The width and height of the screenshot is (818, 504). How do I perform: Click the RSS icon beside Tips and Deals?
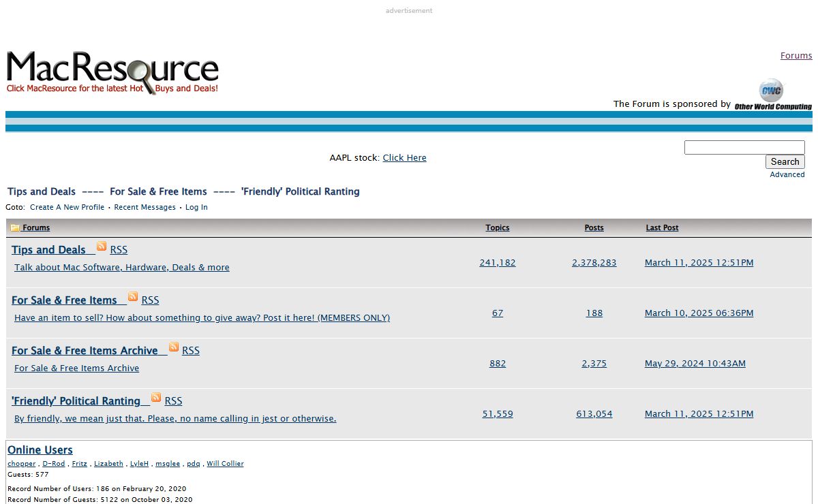pos(102,247)
